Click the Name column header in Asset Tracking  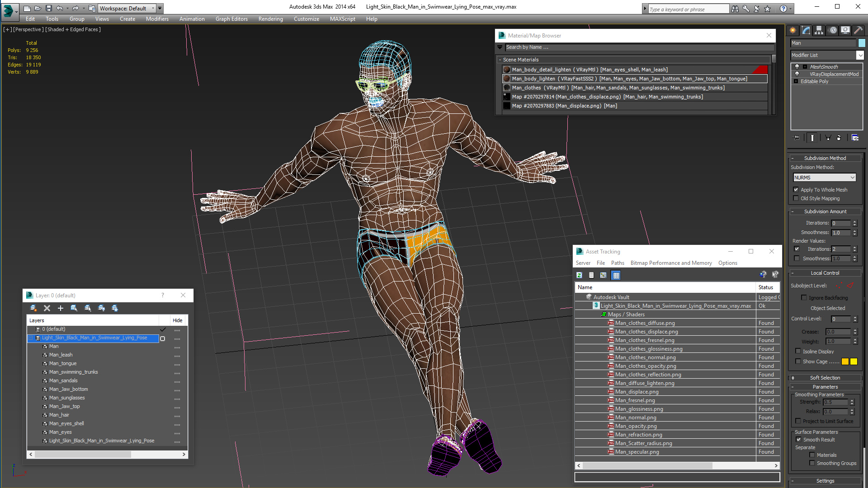[x=665, y=287]
